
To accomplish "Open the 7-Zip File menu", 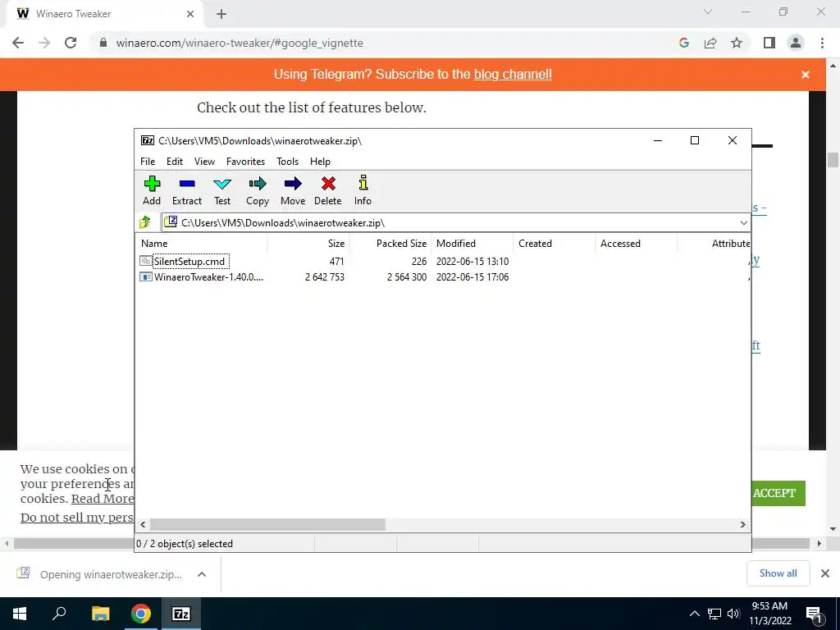I will point(148,162).
